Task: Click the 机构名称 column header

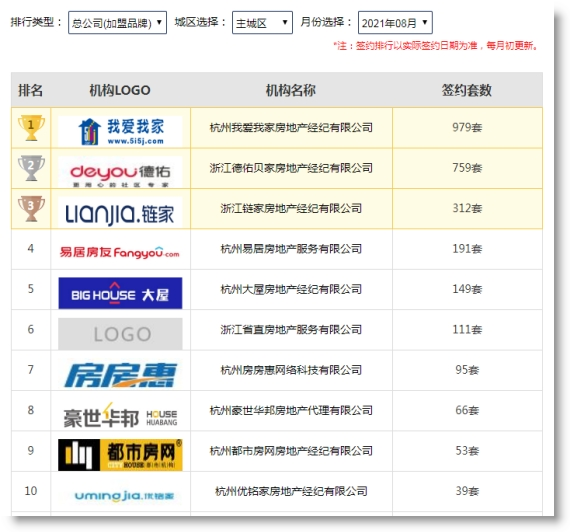Action: (291, 90)
